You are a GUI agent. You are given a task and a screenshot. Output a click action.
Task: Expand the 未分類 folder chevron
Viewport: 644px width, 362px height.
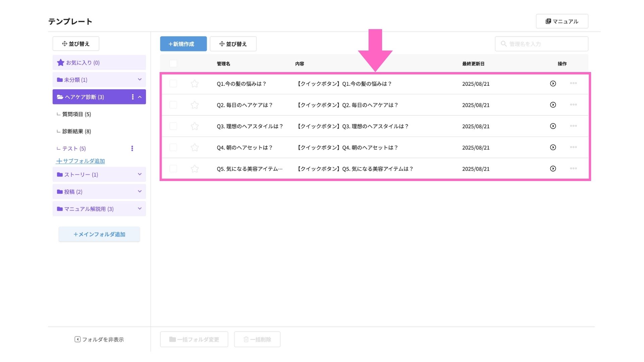(140, 79)
